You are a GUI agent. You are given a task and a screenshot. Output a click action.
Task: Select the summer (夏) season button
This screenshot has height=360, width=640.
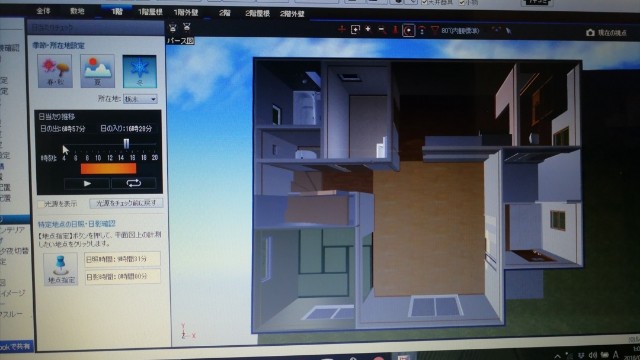[97, 71]
